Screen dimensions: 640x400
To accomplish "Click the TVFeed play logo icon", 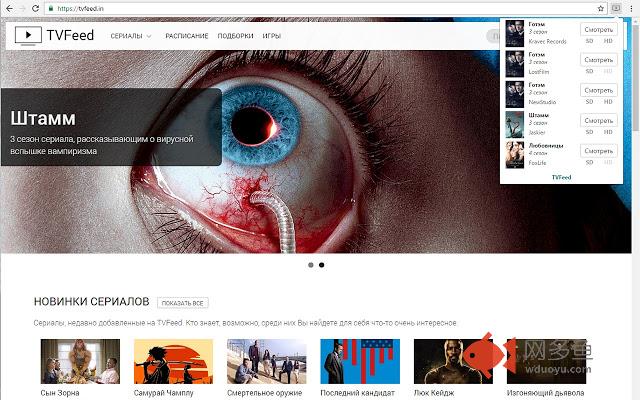I will coord(28,35).
